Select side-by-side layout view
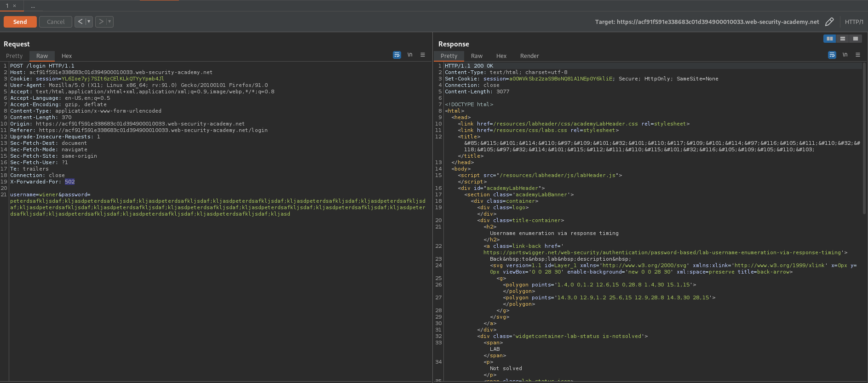Screen dimensions: 868x383 coord(830,39)
